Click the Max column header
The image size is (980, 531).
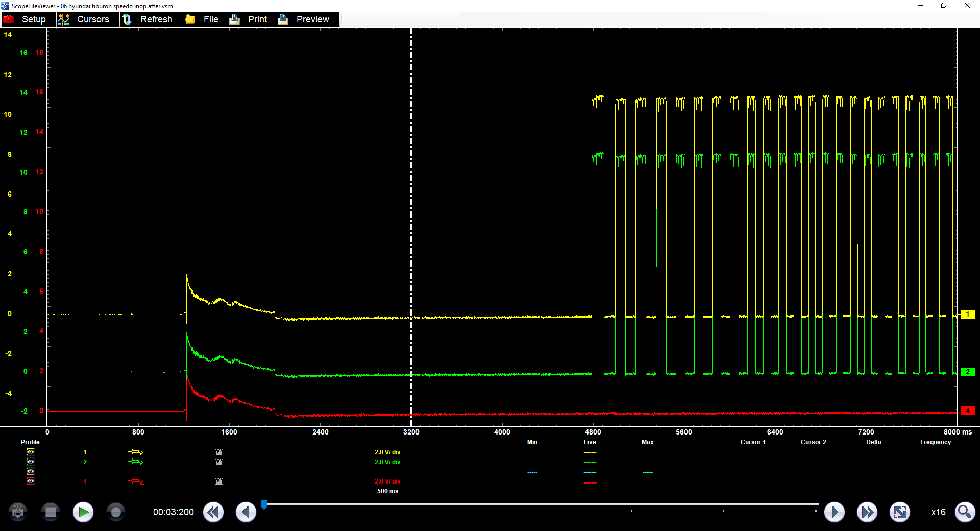pyautogui.click(x=648, y=442)
